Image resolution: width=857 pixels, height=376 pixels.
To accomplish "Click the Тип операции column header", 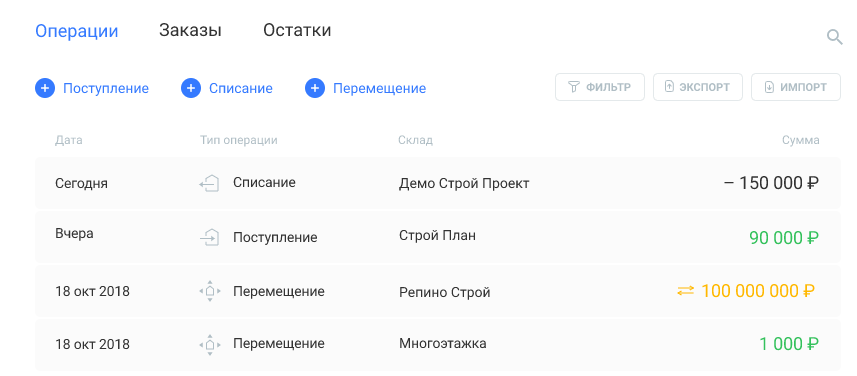I will click(239, 140).
